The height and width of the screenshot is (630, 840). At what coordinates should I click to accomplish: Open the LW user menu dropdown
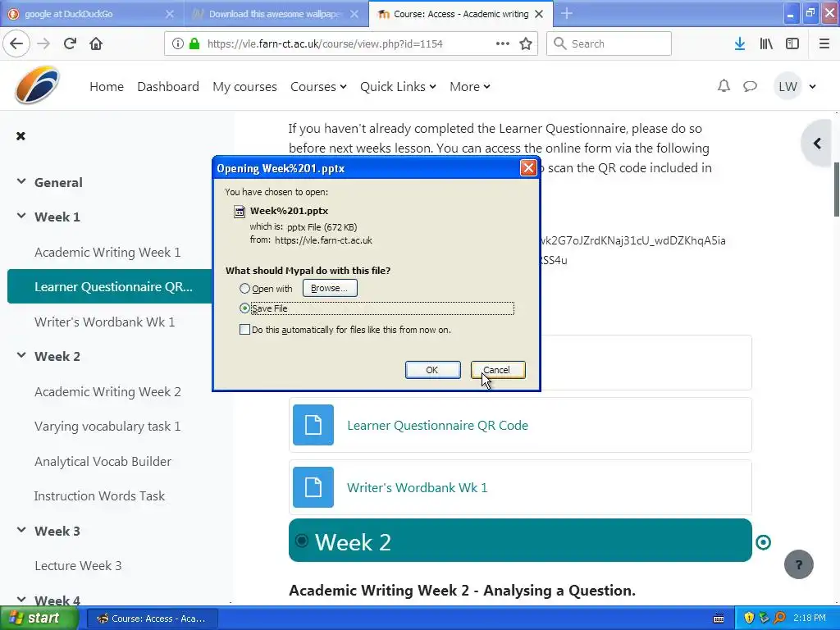click(796, 86)
